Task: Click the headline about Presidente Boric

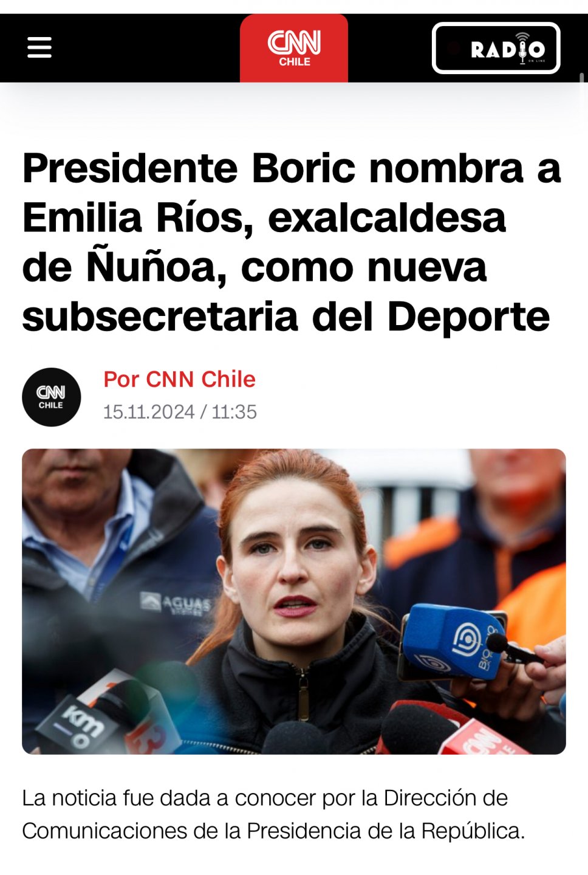Action: click(292, 242)
